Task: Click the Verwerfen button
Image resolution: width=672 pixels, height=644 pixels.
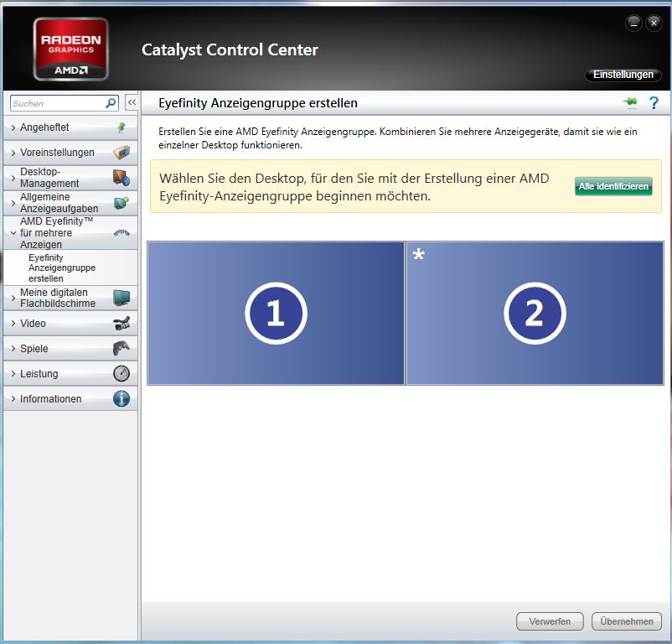Action: click(x=550, y=621)
